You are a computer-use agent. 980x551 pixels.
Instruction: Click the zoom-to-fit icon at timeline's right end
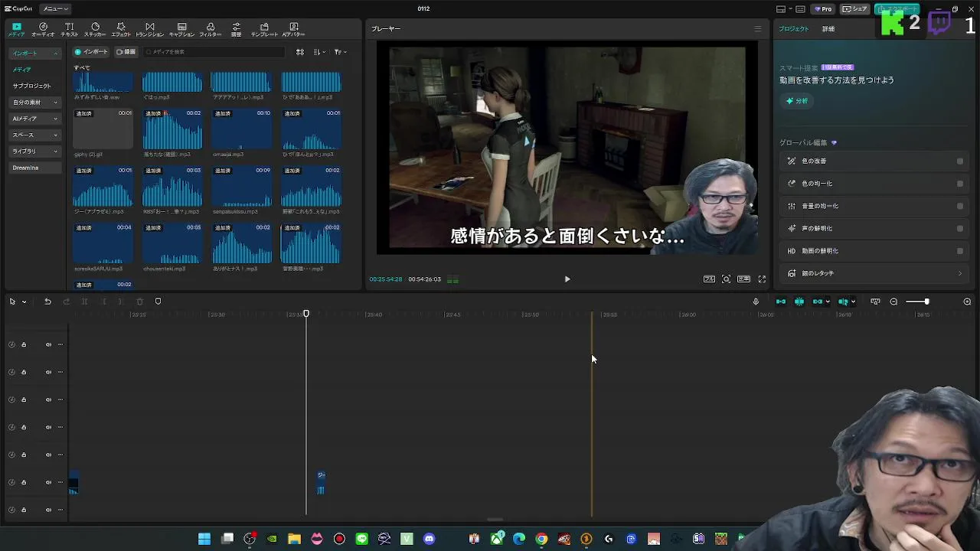(x=967, y=302)
